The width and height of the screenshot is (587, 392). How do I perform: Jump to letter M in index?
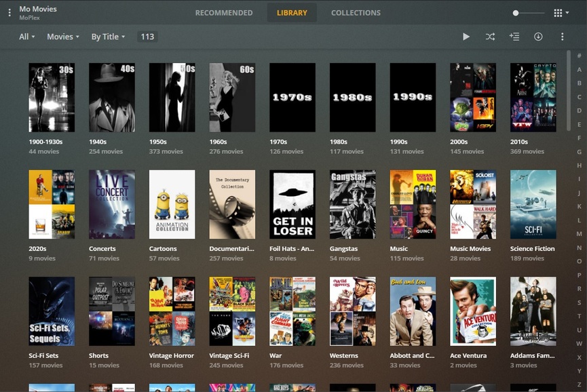pyautogui.click(x=579, y=234)
